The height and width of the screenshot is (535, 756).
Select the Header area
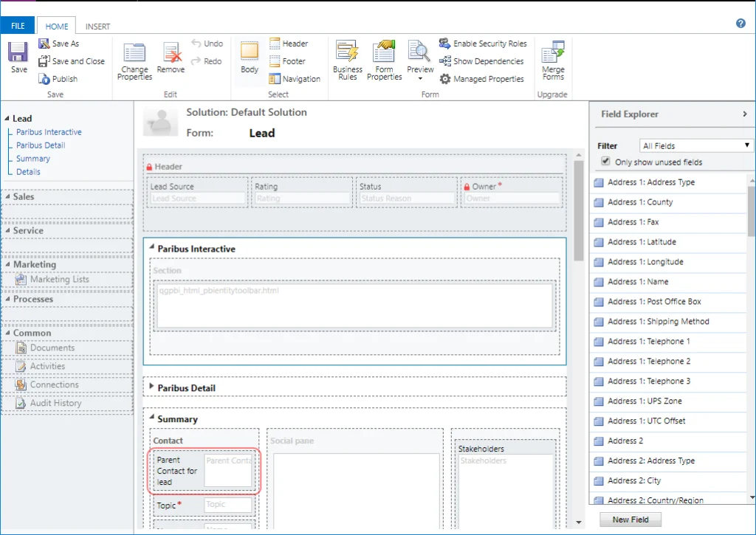pos(289,44)
